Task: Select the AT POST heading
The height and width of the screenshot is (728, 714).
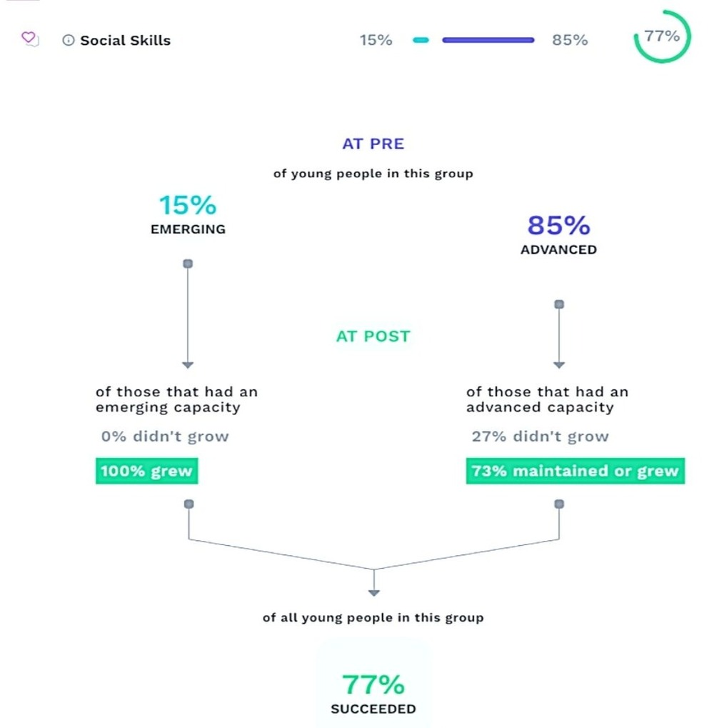Action: click(x=373, y=336)
